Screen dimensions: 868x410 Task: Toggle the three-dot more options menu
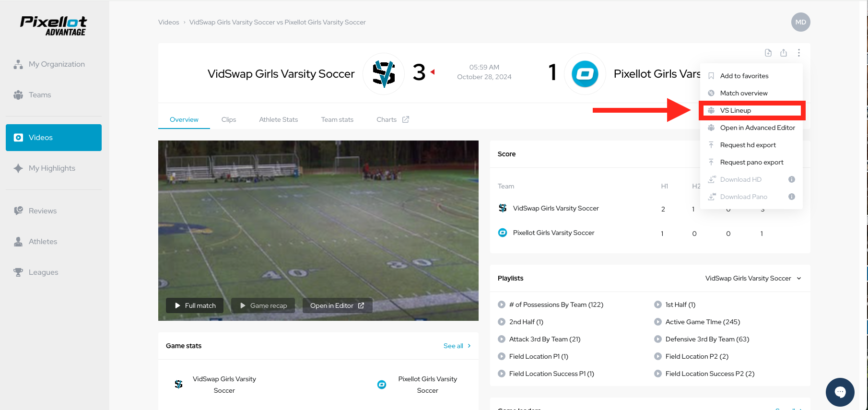799,53
